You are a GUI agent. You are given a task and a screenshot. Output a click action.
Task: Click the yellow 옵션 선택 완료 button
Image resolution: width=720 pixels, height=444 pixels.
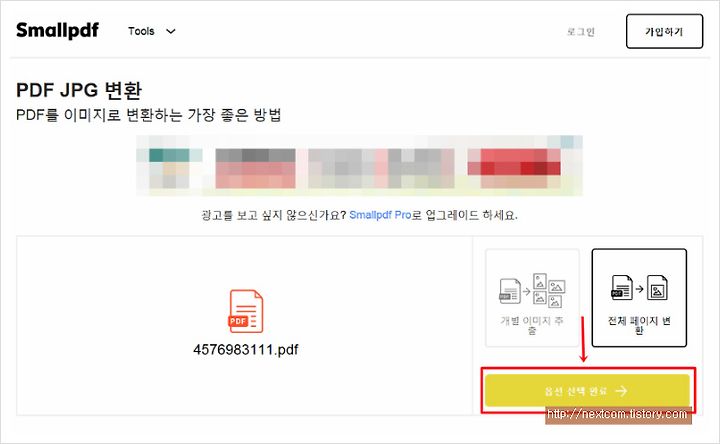(x=587, y=391)
